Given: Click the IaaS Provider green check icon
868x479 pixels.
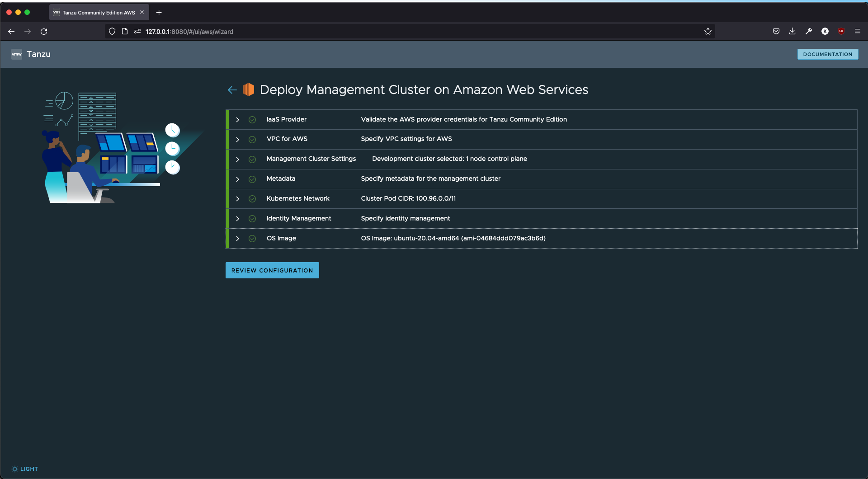Looking at the screenshot, I should [252, 120].
